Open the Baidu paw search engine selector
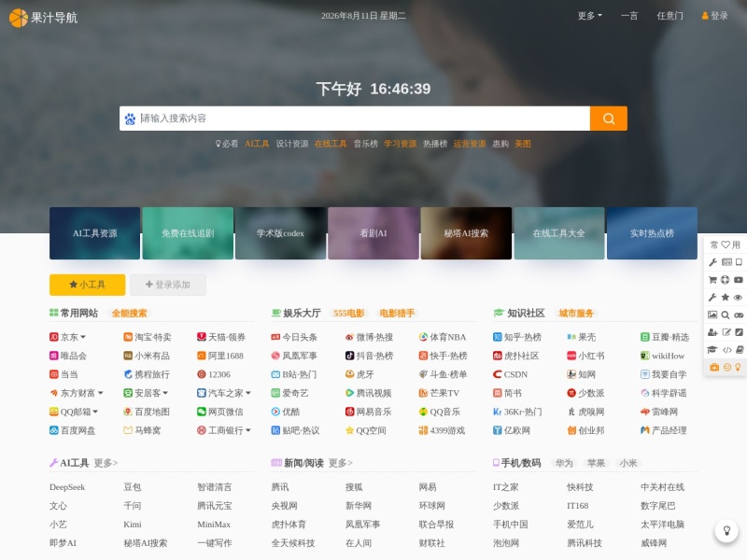The width and height of the screenshot is (747, 560). pyautogui.click(x=130, y=119)
